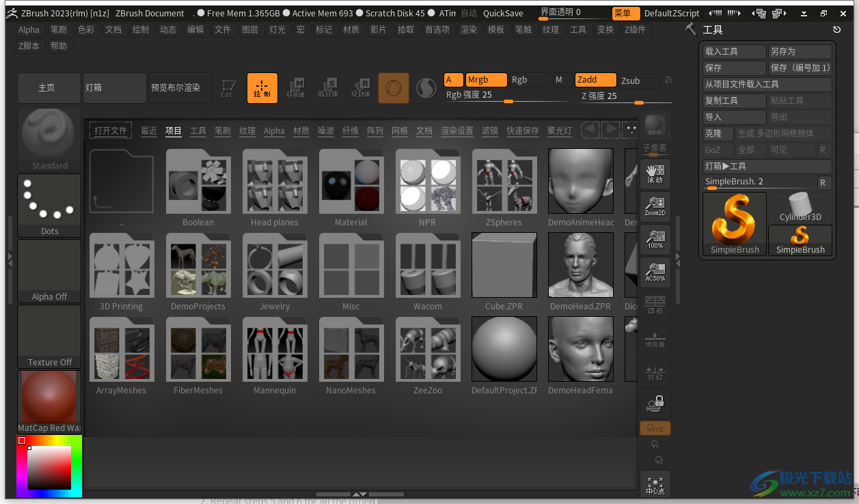The width and height of the screenshot is (859, 504).
Task: Expand the bottom tray arrows
Action: [x=359, y=494]
